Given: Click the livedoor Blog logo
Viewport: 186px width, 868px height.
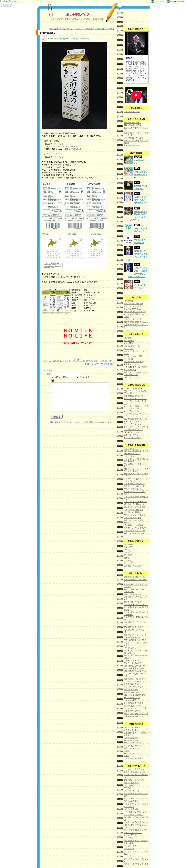Looking at the screenshot, I should click(7, 1).
